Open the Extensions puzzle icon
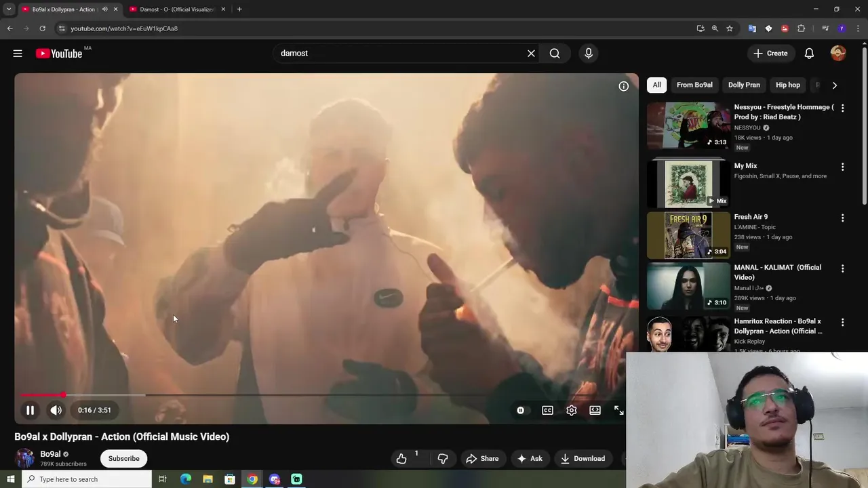The width and height of the screenshot is (868, 488). pos(801,28)
